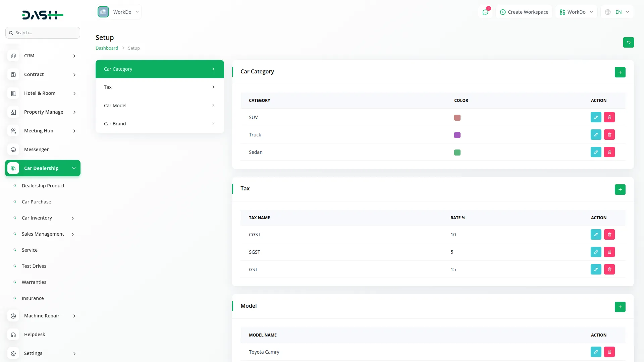Select the Tax setup tab
Viewport: 644px width, 362px height.
pos(159,87)
